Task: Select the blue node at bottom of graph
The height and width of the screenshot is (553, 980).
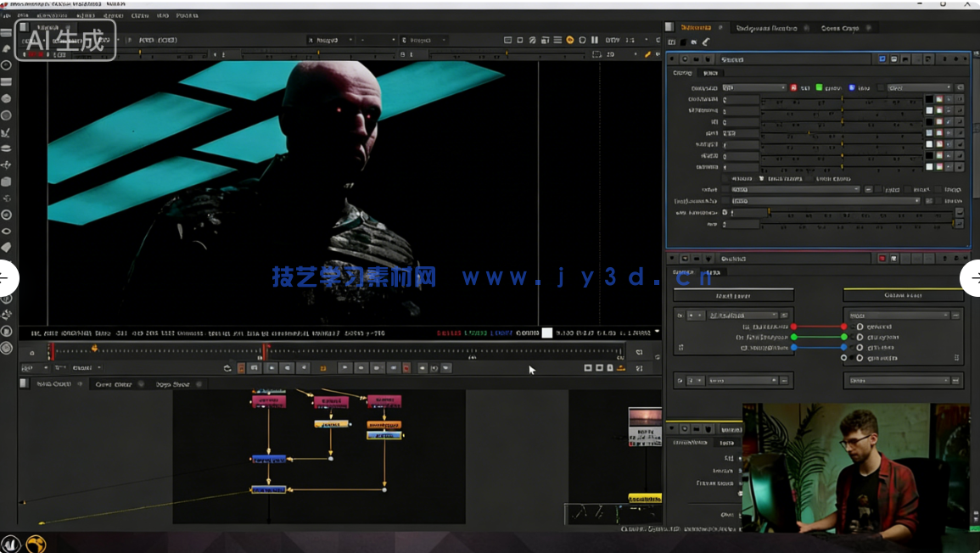Action: 268,489
